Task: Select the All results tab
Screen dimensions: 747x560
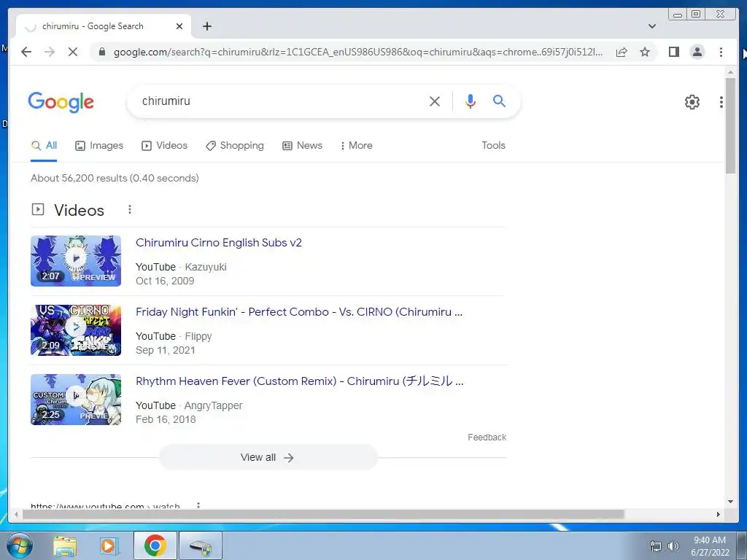Action: pyautogui.click(x=44, y=146)
